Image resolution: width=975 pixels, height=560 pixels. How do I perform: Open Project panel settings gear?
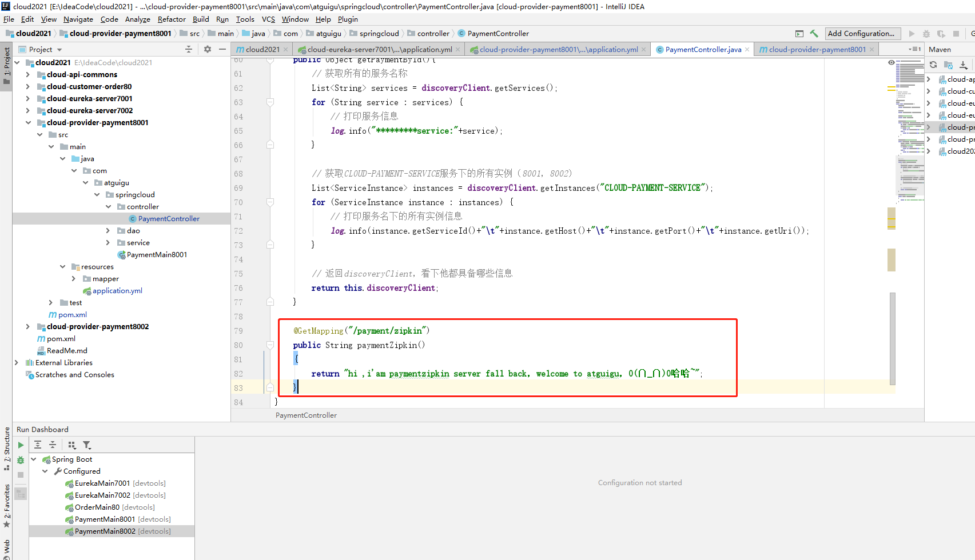208,50
